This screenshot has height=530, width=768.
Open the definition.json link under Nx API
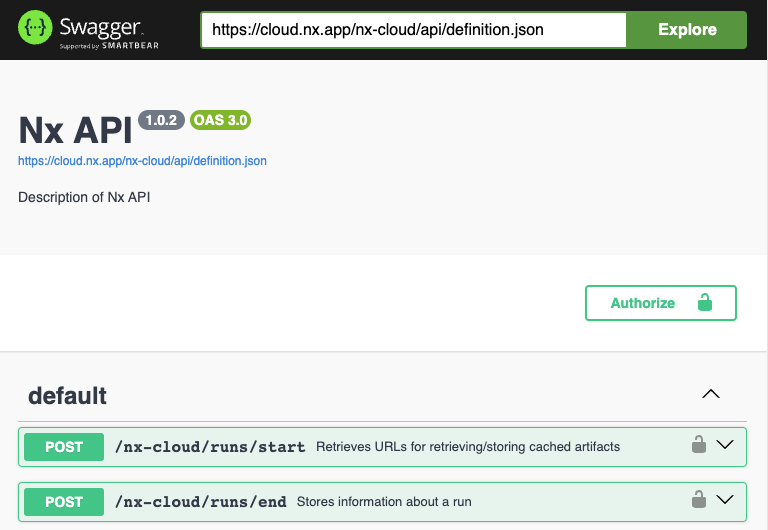click(x=142, y=160)
